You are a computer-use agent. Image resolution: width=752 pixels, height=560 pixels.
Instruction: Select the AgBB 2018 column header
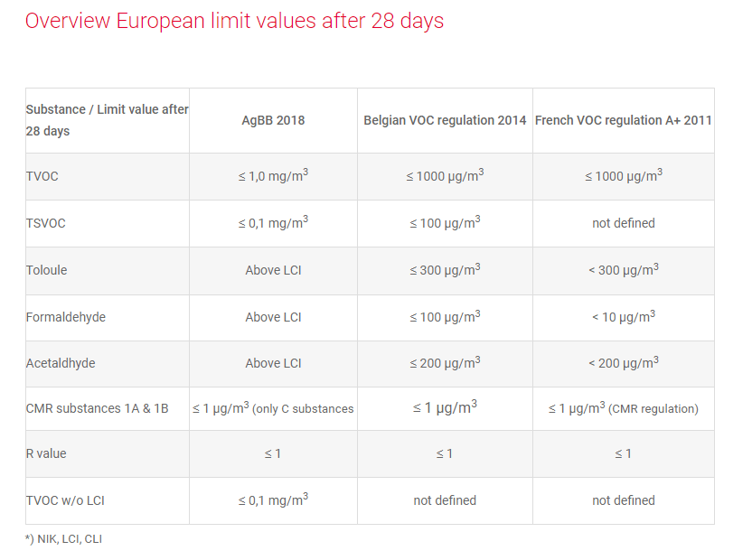click(x=273, y=120)
